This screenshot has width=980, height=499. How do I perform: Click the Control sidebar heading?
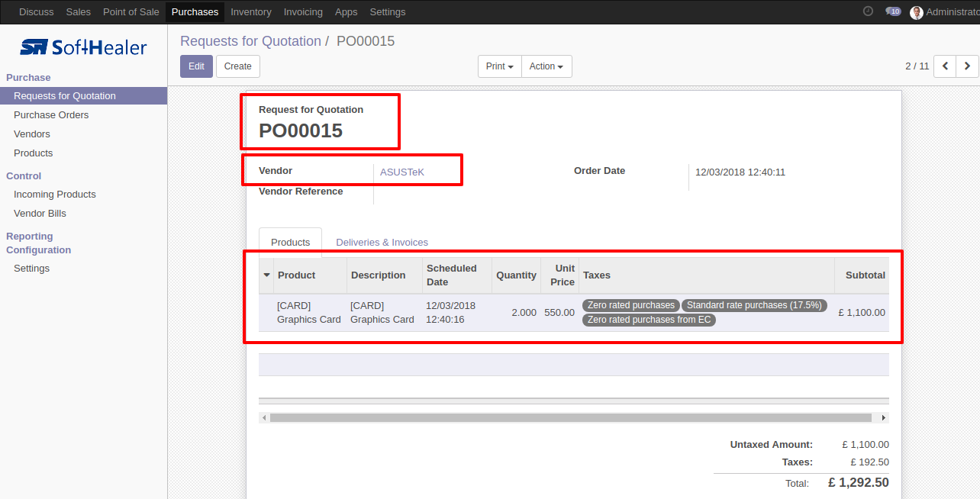[24, 175]
